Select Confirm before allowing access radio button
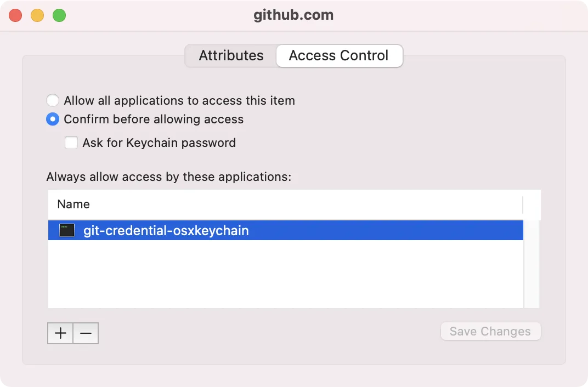This screenshot has height=387, width=588. click(x=53, y=119)
